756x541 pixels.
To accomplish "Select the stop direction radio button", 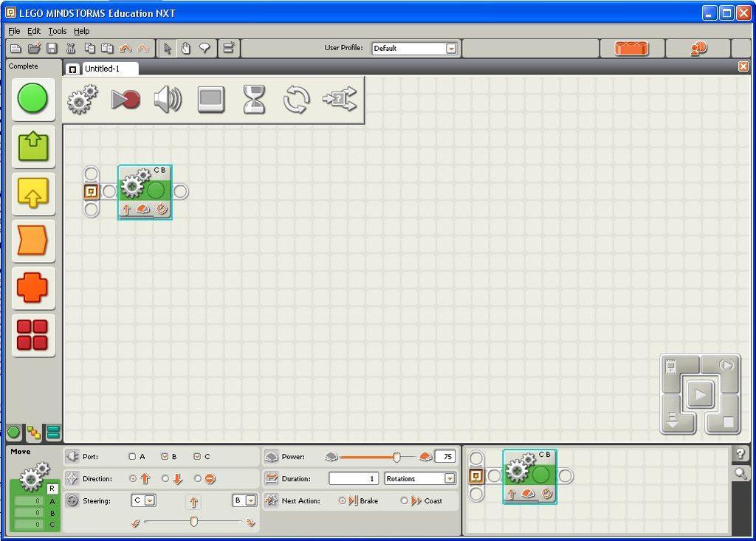I will pyautogui.click(x=198, y=479).
